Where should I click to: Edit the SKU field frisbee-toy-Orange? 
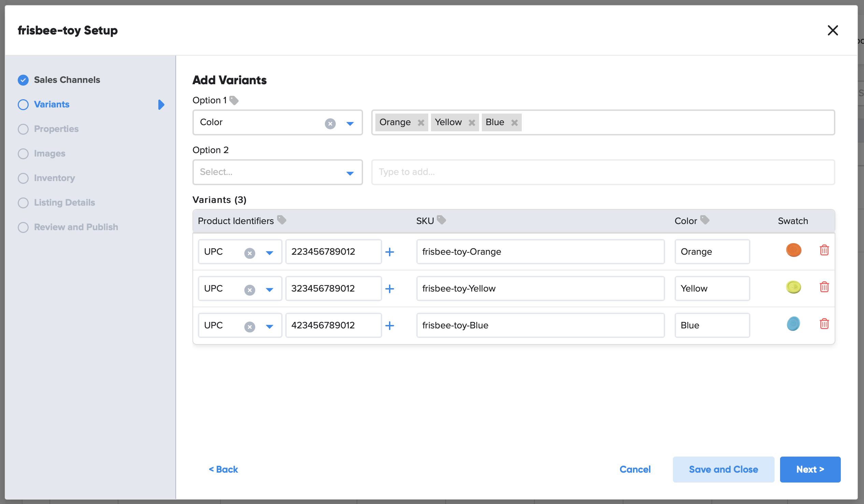541,252
